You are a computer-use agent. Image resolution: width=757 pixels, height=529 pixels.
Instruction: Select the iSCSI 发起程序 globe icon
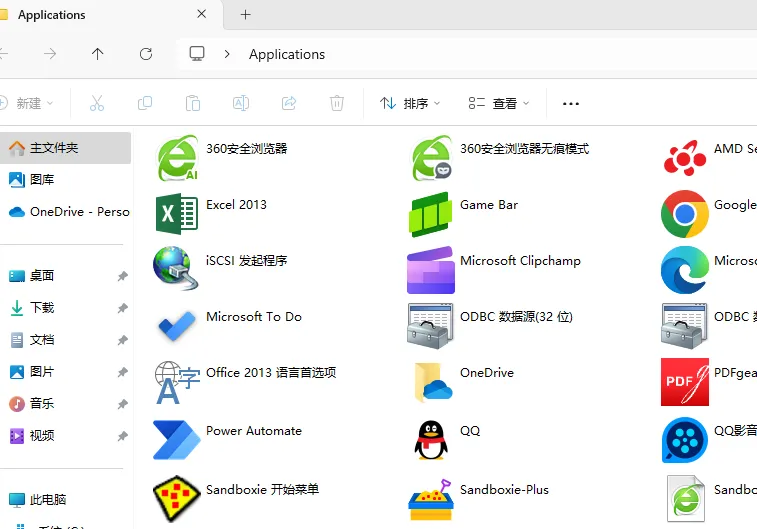click(x=176, y=268)
